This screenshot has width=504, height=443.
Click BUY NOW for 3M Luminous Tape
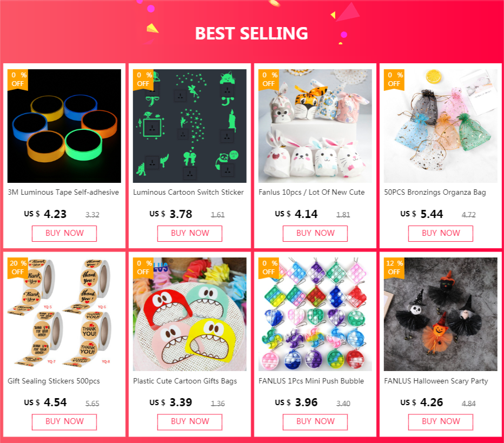click(64, 233)
